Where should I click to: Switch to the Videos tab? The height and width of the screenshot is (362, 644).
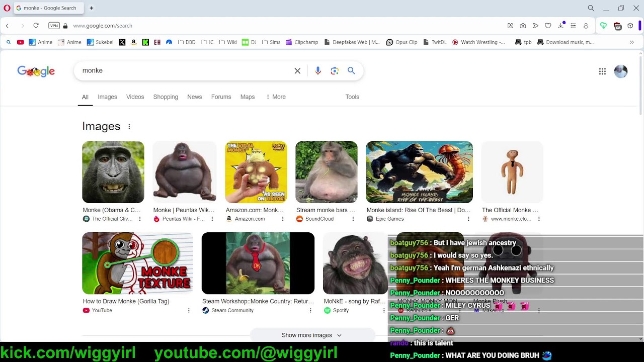[x=135, y=97]
